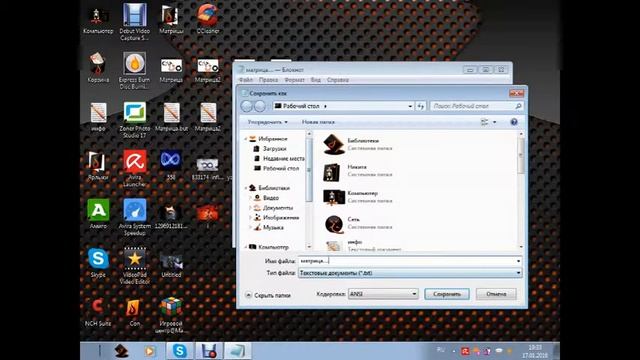Image resolution: width=640 pixels, height=360 pixels.
Task: Go forward in the Save As dialog
Action: pos(260,106)
